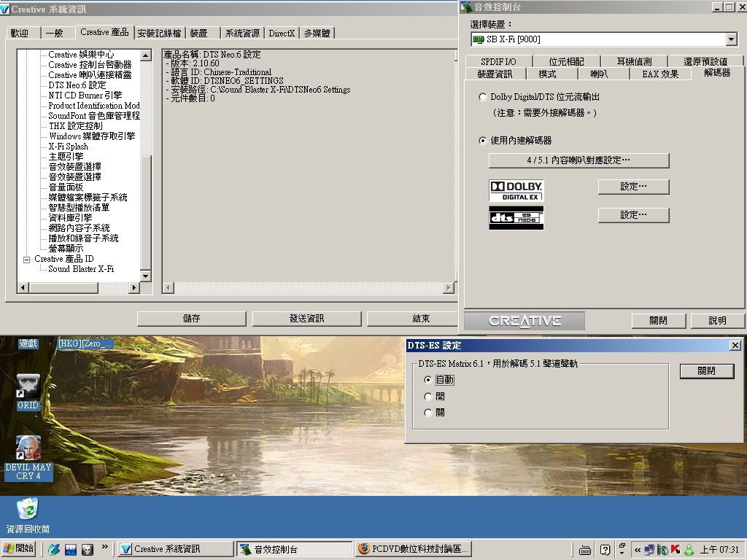This screenshot has width=747, height=560.
Task: Select Dolby Digital/DTS 位元流輸出 radio option
Action: click(483, 97)
